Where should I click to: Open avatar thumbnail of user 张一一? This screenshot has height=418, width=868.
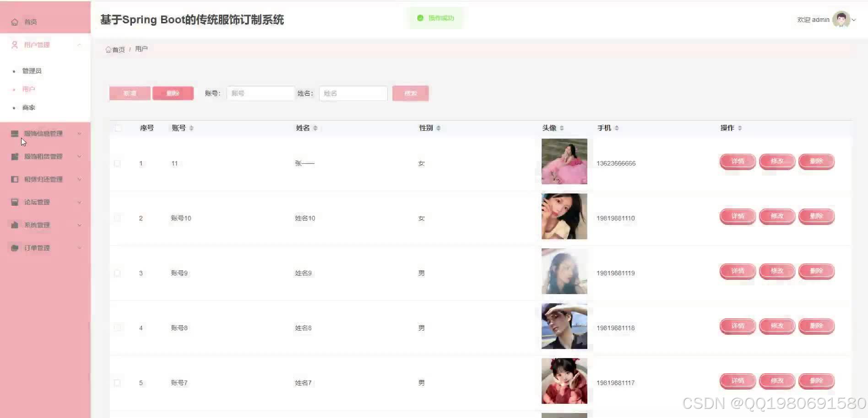[564, 161]
